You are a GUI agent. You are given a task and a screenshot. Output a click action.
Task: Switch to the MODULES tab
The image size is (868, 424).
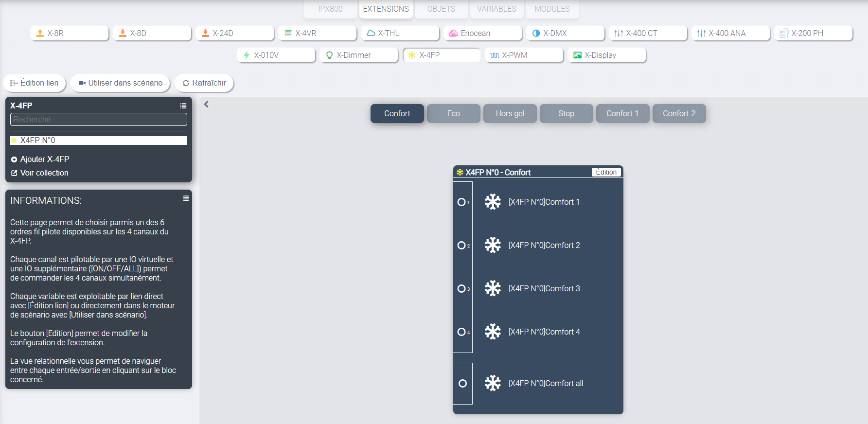point(552,9)
